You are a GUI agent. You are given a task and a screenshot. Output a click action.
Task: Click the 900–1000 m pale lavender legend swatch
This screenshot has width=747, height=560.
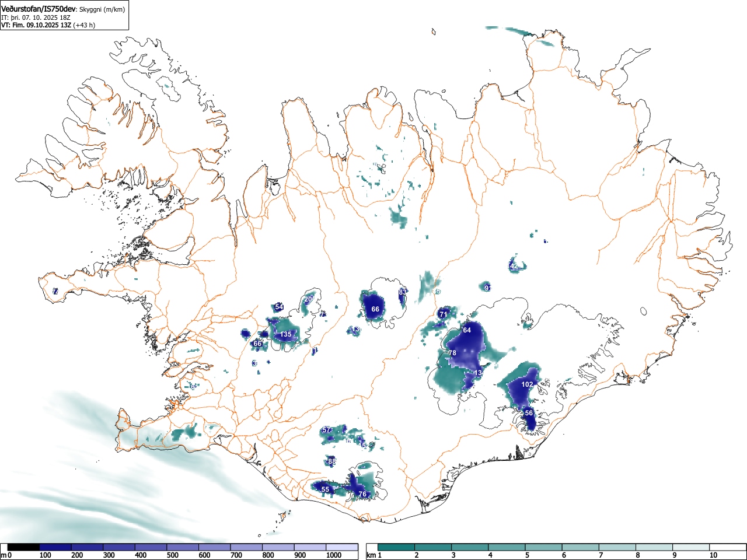[x=310, y=547]
